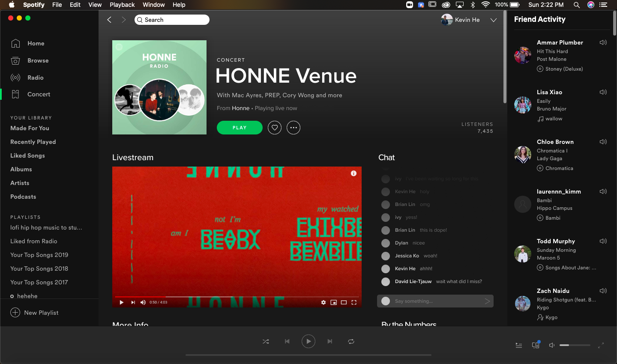Screen dimensions: 617x364
Task: Expand the player to full screen
Action: point(601,345)
